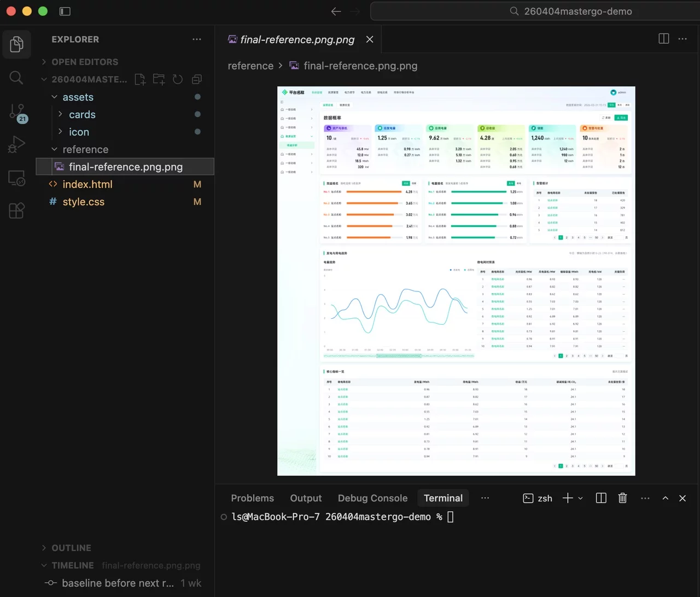Switch to the Problems tab
The image size is (700, 597).
[252, 498]
